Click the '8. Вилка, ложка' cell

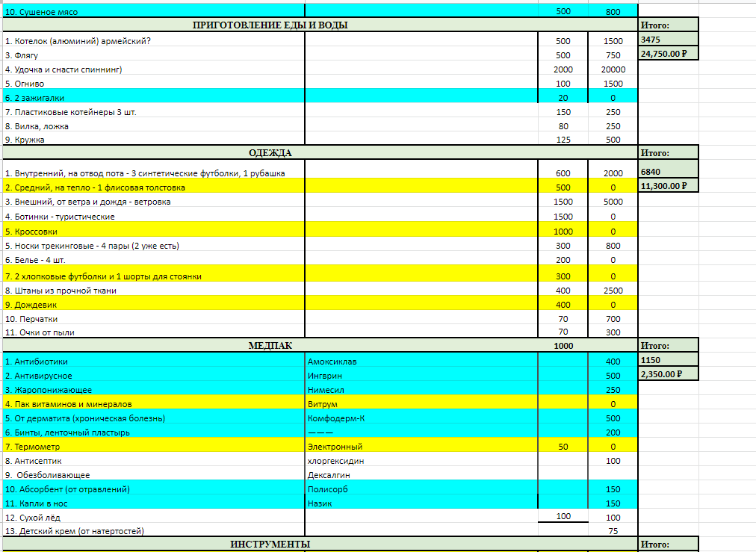[154, 126]
